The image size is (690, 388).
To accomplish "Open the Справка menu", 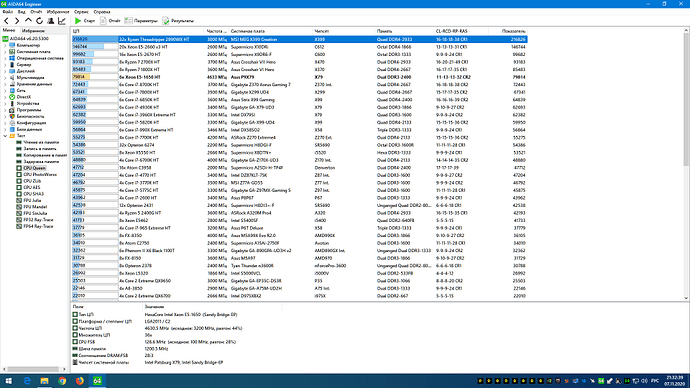I will (x=102, y=12).
